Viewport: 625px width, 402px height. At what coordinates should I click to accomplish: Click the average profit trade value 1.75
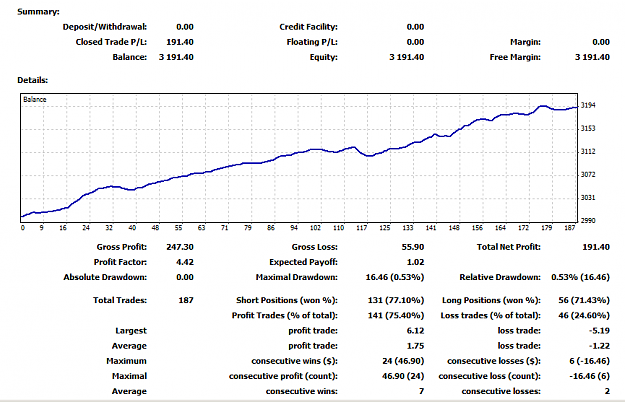[x=415, y=345]
